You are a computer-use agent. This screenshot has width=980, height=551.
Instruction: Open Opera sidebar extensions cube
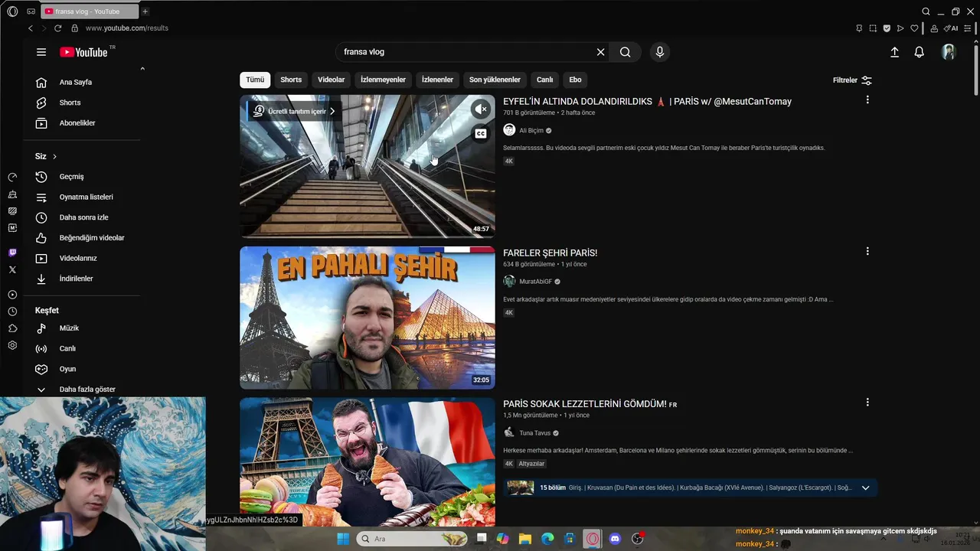click(x=12, y=328)
